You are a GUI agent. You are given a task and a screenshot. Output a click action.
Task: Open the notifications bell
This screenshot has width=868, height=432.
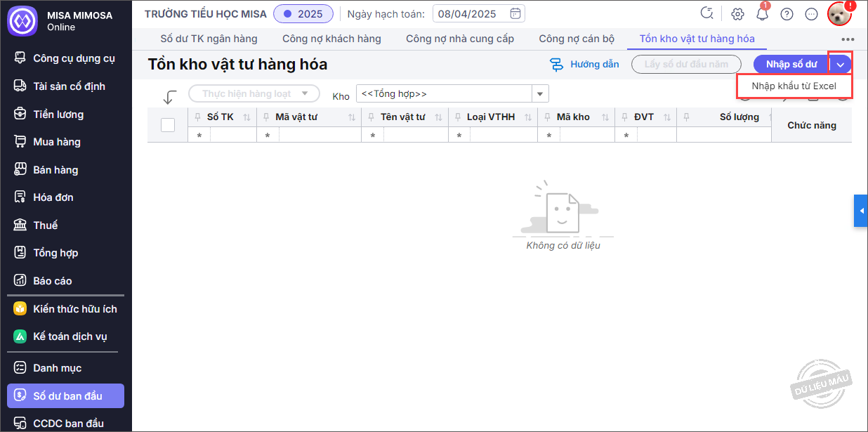pos(762,14)
